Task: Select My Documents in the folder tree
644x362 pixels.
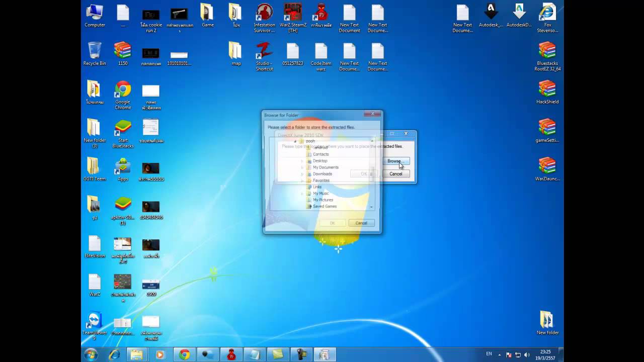Action: click(326, 167)
